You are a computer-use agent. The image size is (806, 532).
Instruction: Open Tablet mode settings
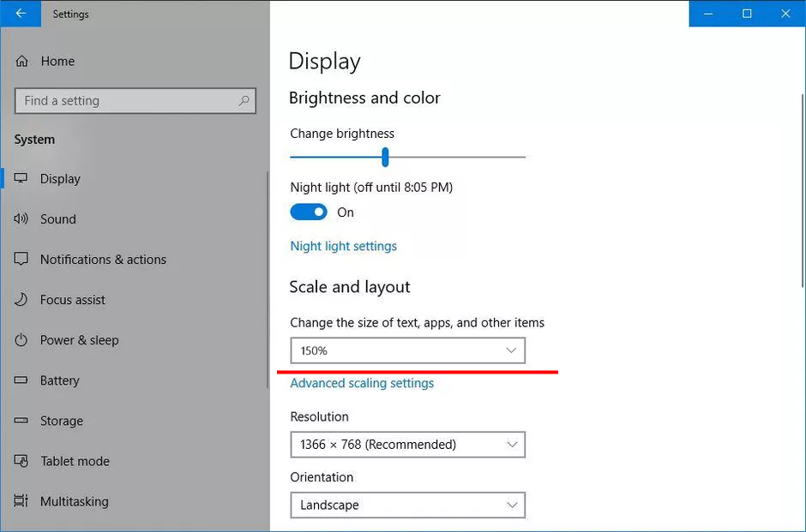click(x=75, y=461)
